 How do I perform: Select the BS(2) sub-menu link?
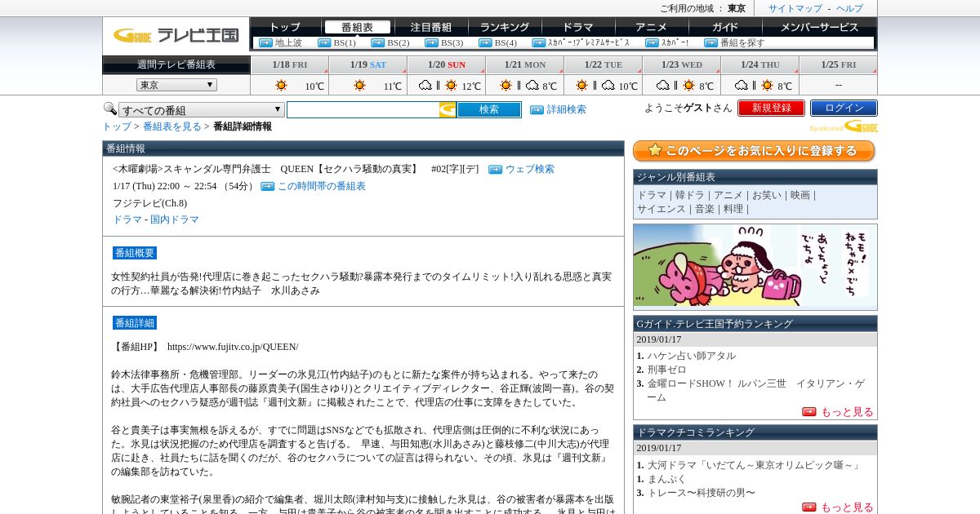[x=399, y=42]
